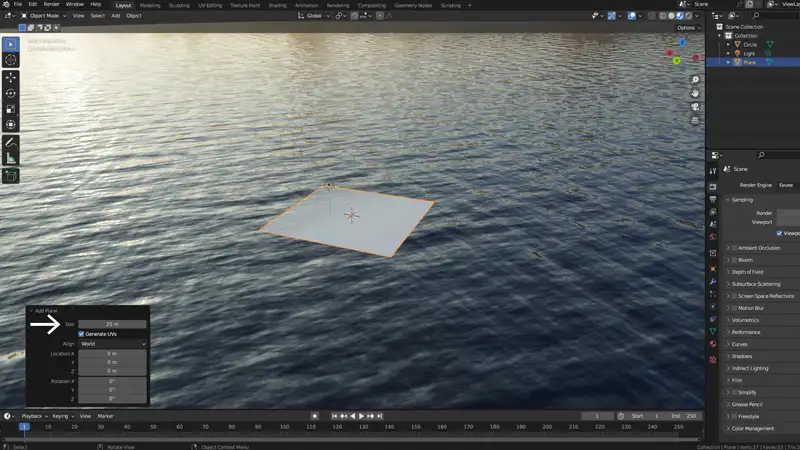This screenshot has height=450, width=800.
Task: Select the Add Cube tool
Action: tap(11, 176)
